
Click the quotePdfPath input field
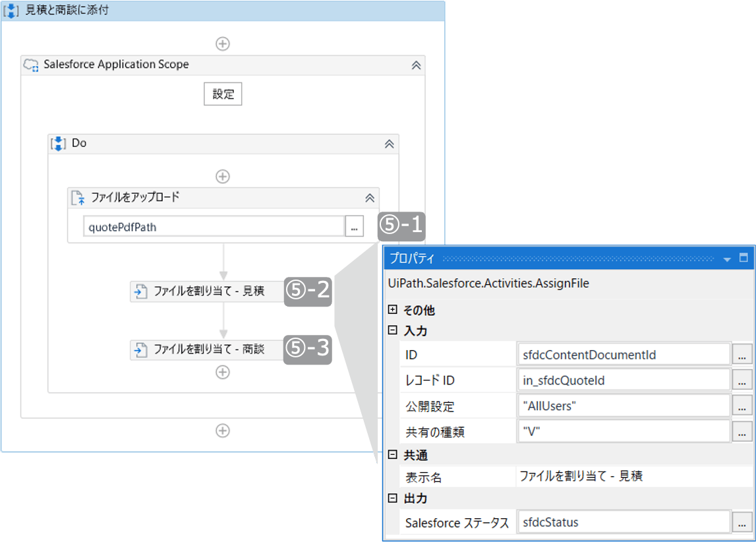click(214, 227)
